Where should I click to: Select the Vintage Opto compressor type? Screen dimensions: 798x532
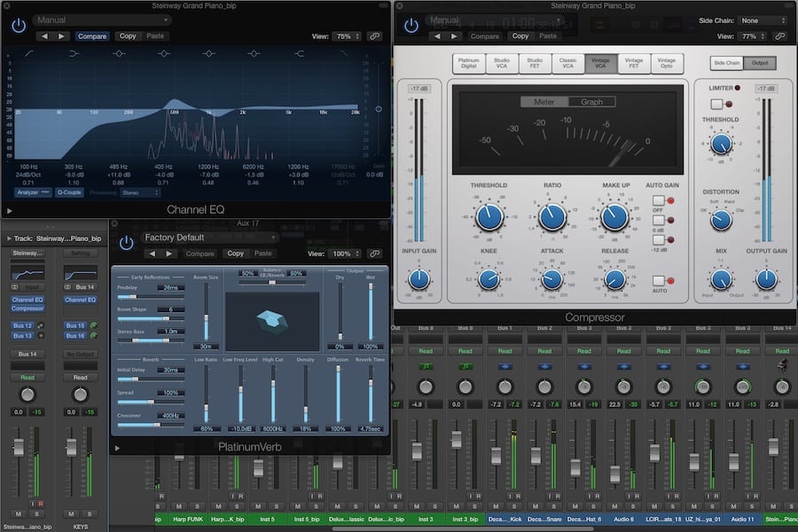[666, 63]
